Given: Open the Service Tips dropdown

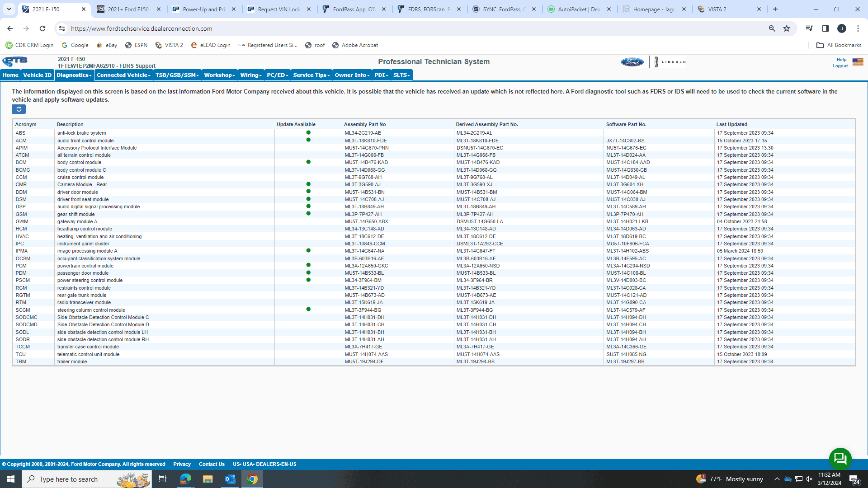Looking at the screenshot, I should [x=311, y=75].
